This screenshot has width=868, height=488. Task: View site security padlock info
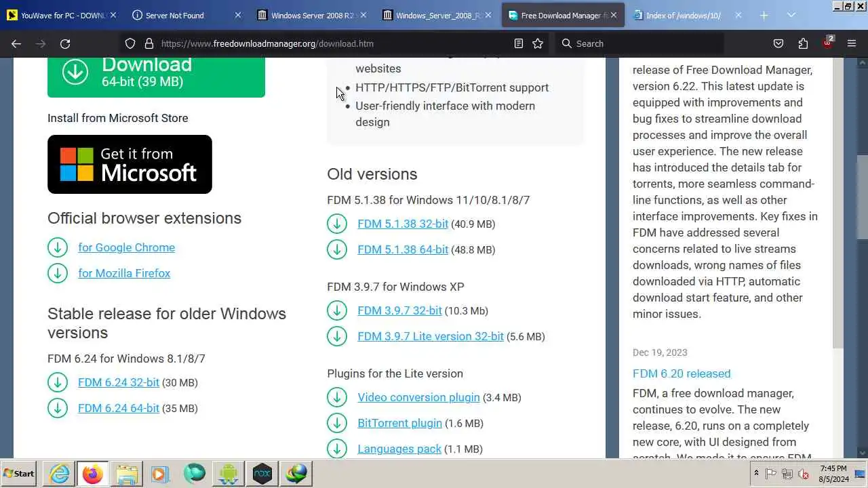click(149, 43)
